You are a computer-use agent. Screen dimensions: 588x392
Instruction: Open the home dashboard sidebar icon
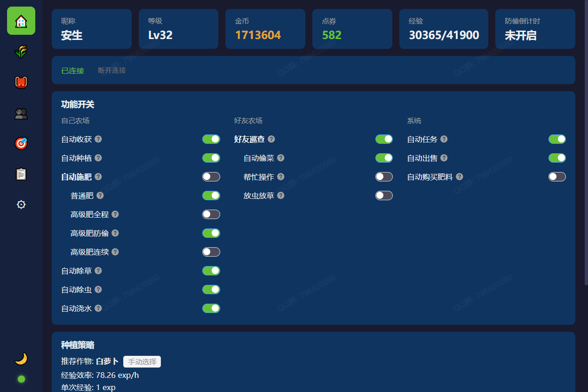[x=21, y=21]
